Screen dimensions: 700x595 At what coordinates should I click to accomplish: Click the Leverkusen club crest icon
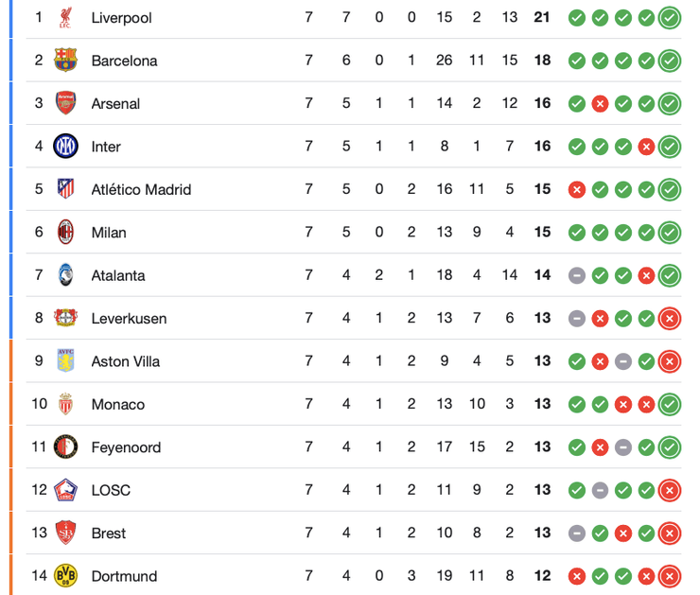tap(65, 318)
